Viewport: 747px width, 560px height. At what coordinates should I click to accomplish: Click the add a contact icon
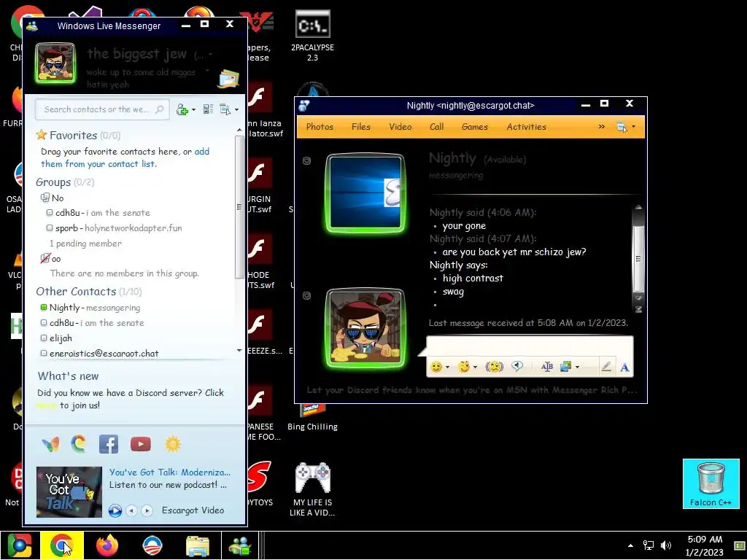[x=182, y=109]
